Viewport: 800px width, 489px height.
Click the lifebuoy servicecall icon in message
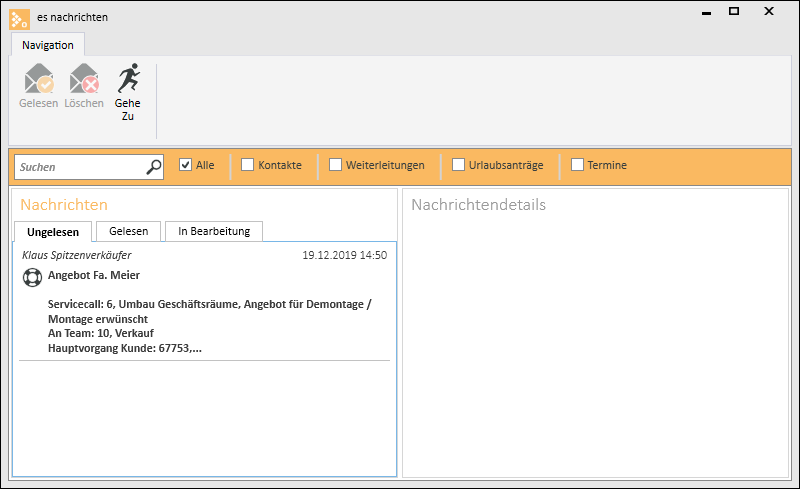coord(32,277)
